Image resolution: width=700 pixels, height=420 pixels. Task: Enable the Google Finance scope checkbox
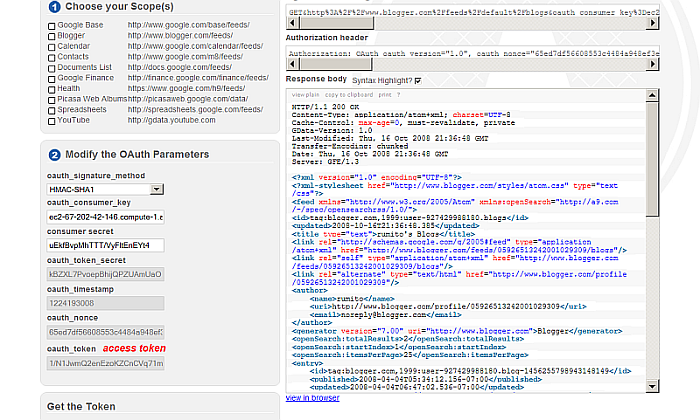click(x=52, y=79)
